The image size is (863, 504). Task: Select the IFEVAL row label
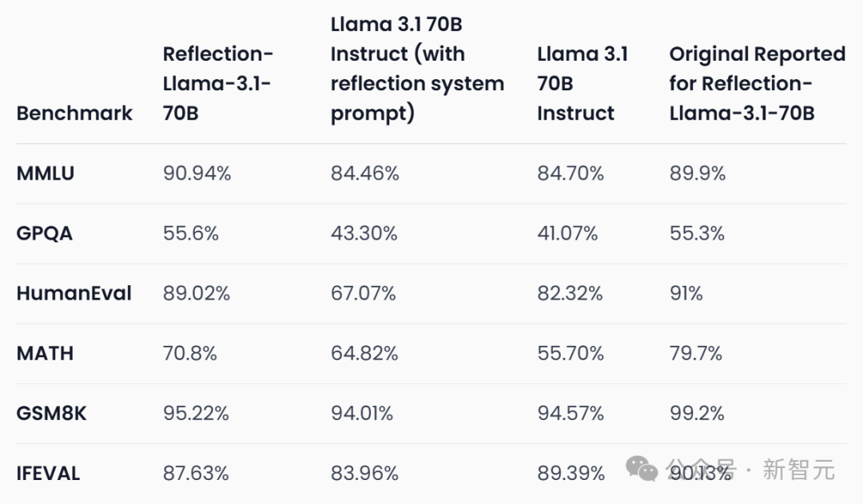(x=48, y=473)
